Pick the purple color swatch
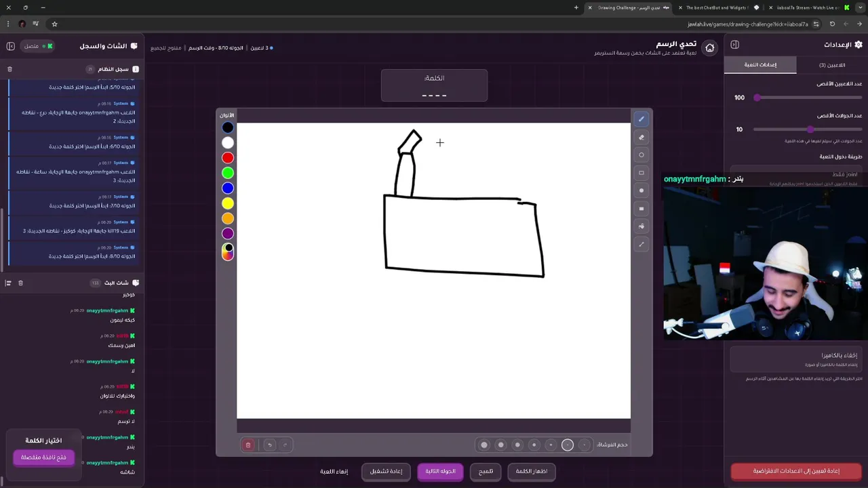This screenshot has height=488, width=868. (x=228, y=233)
